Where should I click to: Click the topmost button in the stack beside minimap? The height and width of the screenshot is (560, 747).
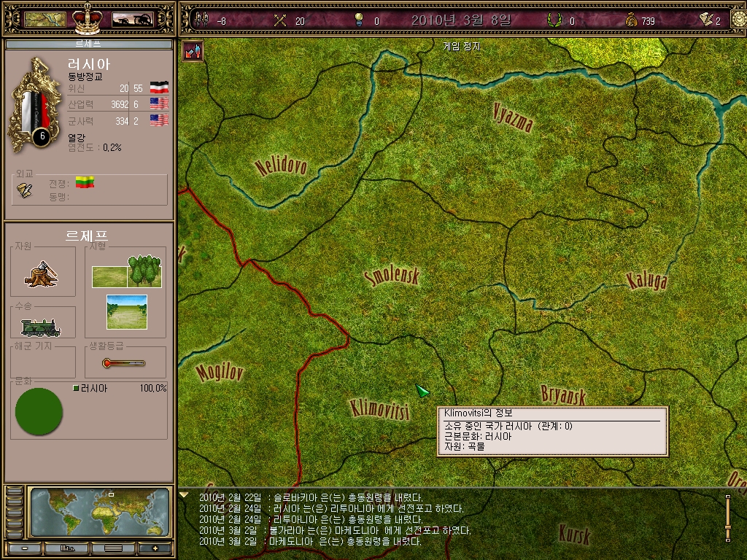click(15, 491)
